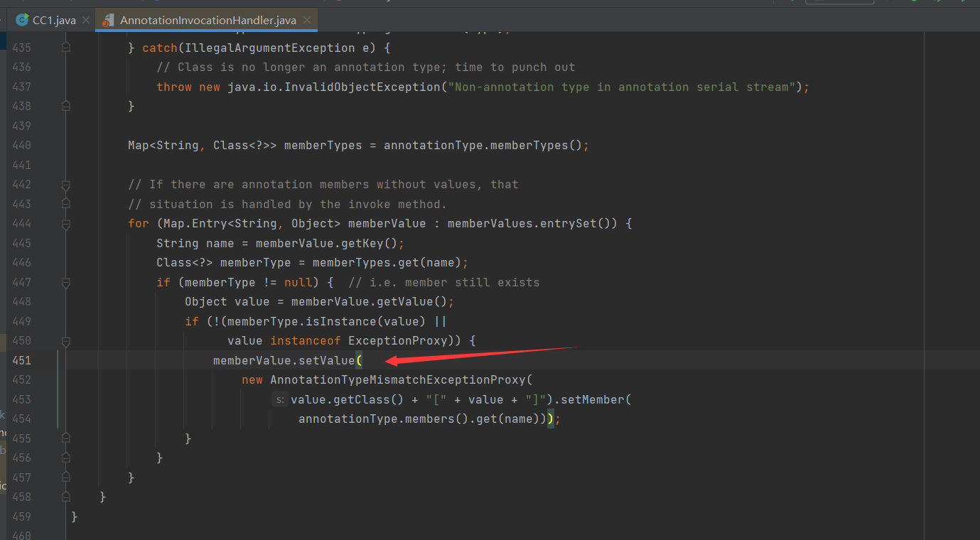Viewport: 980px width, 540px height.
Task: Close the AnnotationInvocationHandler.java tab
Action: point(307,20)
